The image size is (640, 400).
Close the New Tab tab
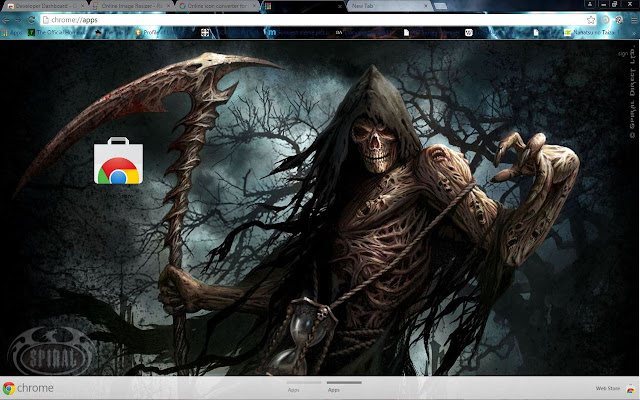[x=426, y=6]
